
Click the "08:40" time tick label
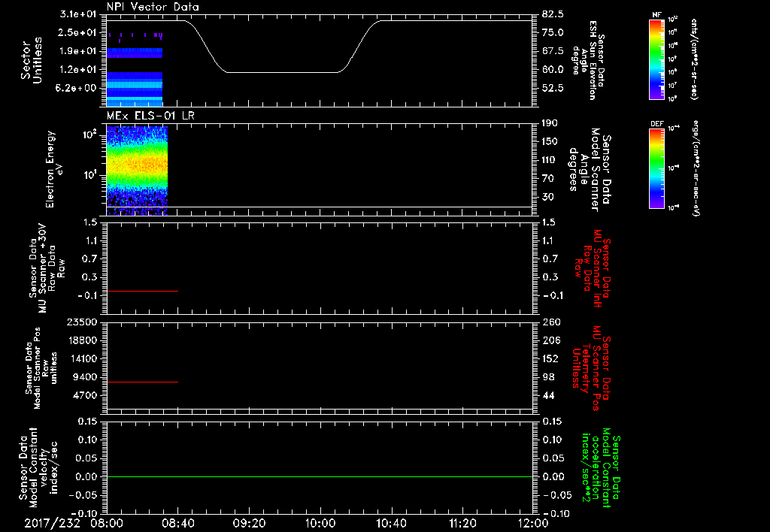click(177, 524)
